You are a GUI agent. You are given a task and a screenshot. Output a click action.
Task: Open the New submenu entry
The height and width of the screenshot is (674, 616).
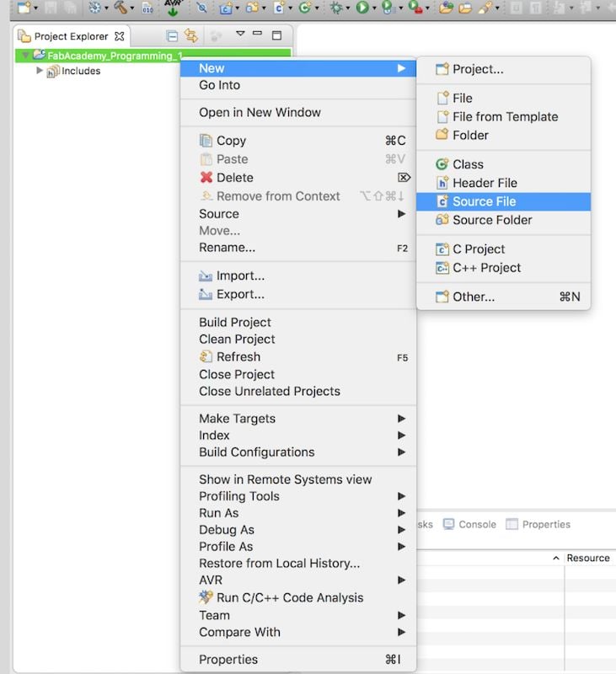click(x=298, y=68)
